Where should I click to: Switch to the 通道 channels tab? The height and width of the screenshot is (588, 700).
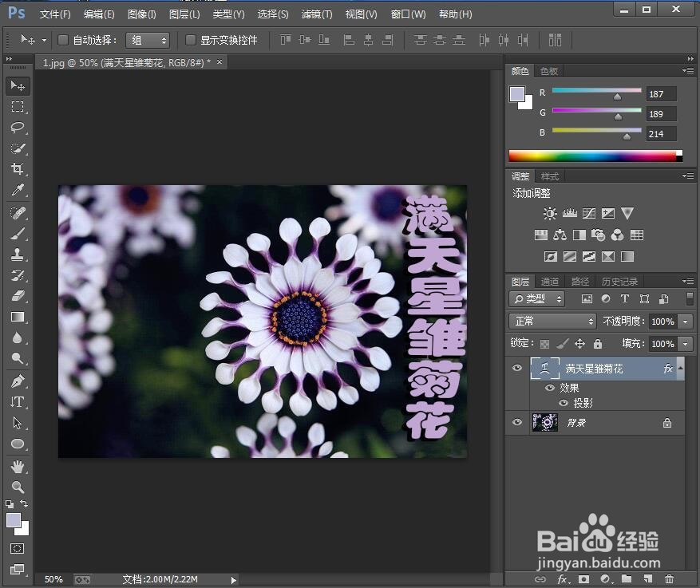549,281
